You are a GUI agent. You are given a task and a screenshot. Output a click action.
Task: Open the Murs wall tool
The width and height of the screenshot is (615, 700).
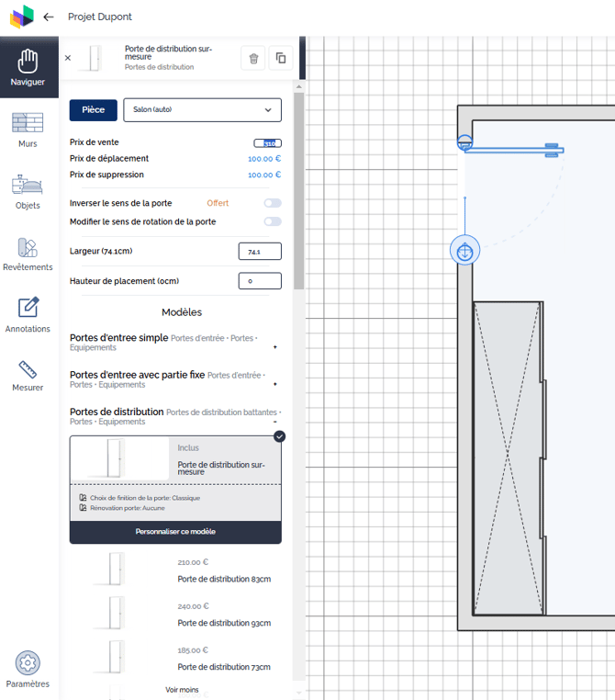[28, 130]
